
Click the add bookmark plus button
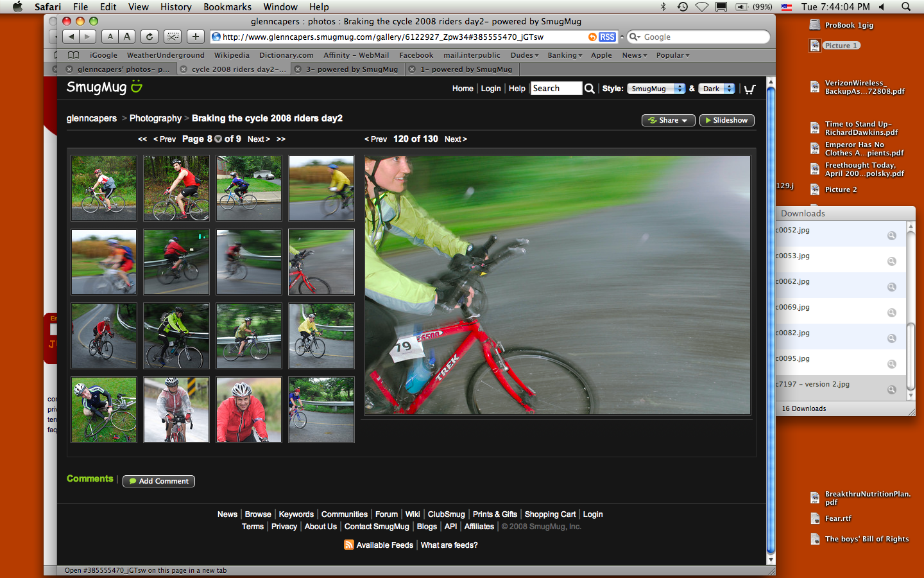[196, 37]
